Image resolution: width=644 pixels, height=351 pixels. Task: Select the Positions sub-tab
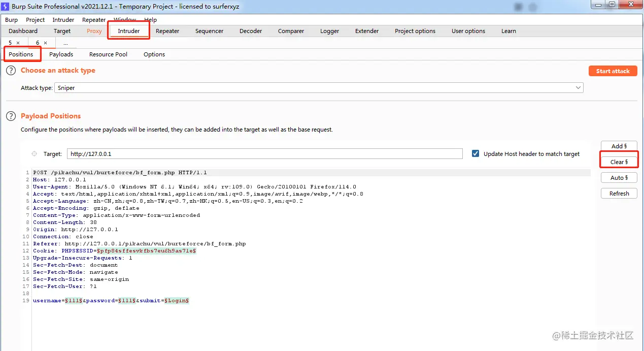tap(21, 54)
